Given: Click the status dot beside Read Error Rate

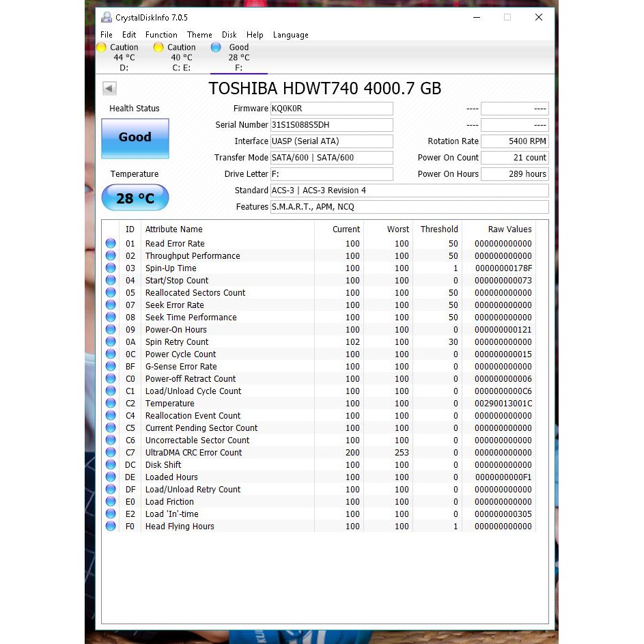Looking at the screenshot, I should click(110, 243).
